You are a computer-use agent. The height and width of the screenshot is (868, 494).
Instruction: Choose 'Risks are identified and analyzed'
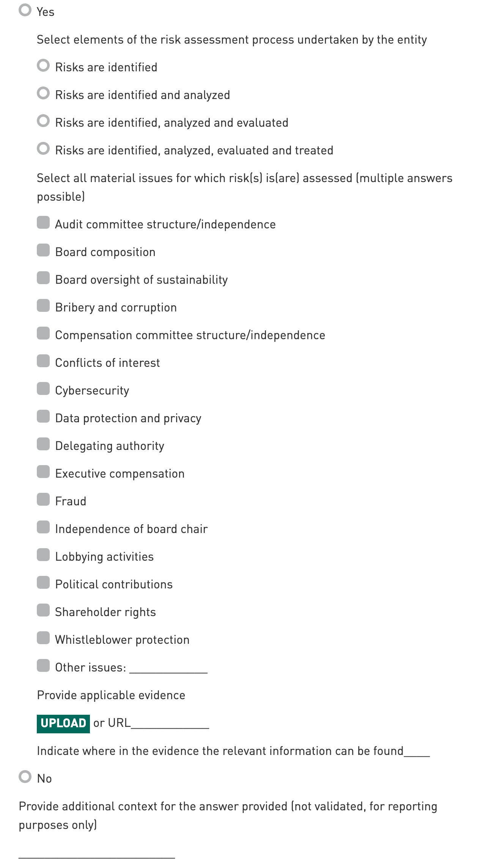[43, 93]
